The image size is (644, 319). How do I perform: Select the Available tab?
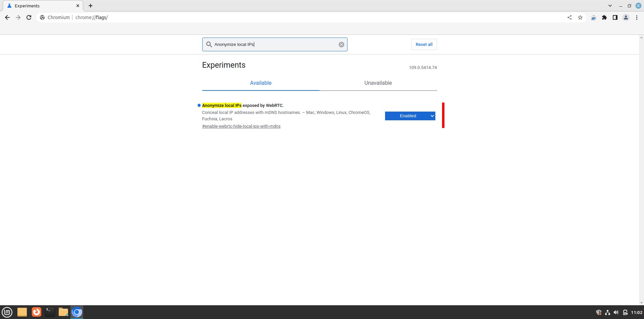(x=261, y=83)
